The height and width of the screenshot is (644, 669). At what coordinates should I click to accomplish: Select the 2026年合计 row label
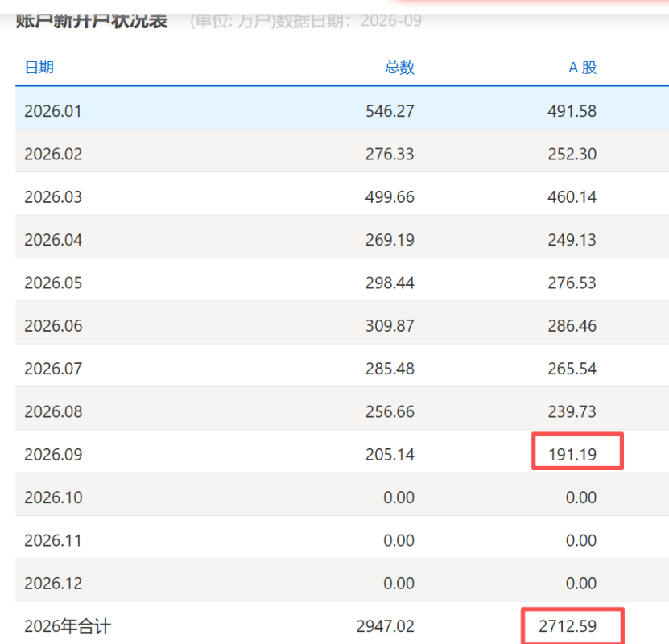tap(68, 626)
